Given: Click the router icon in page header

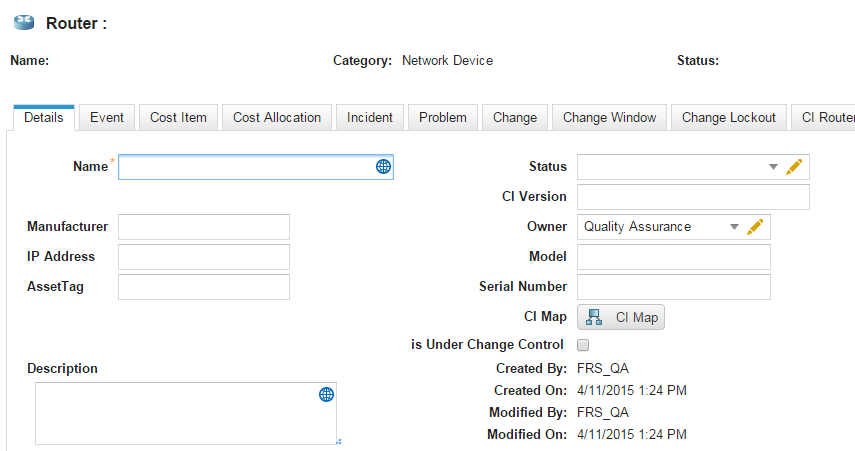Looking at the screenshot, I should pos(24,22).
